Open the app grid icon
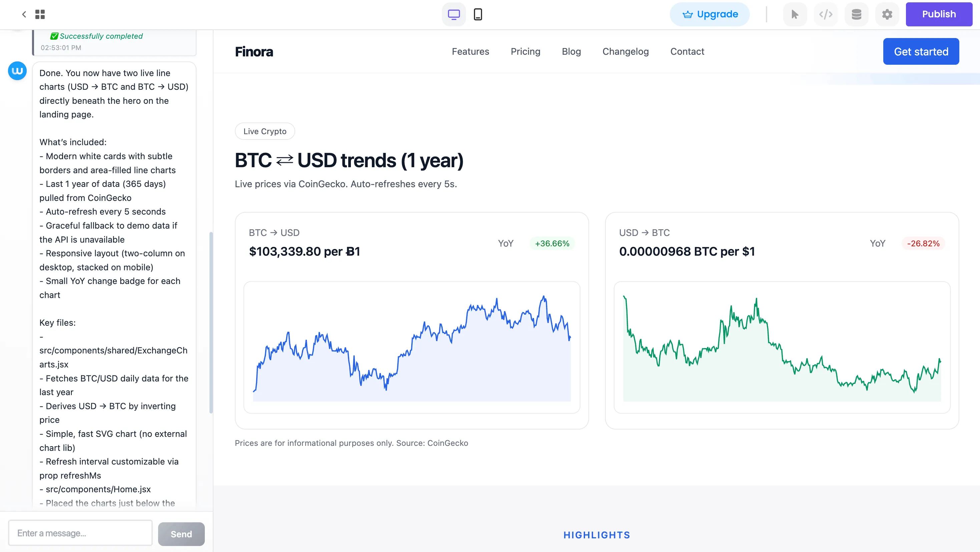The image size is (980, 552). point(40,14)
